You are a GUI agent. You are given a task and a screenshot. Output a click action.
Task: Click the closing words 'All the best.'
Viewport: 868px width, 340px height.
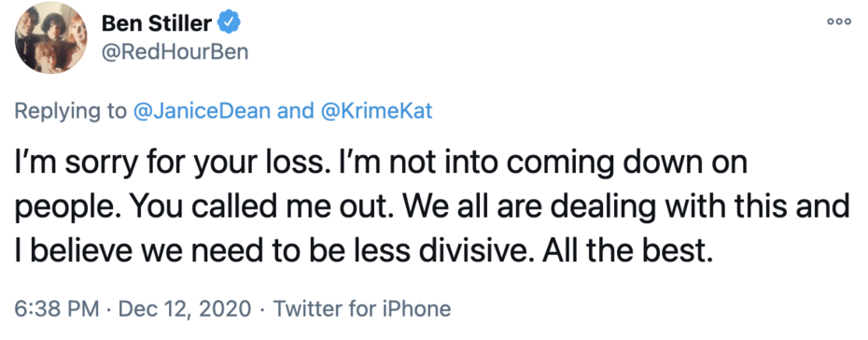coord(625,251)
